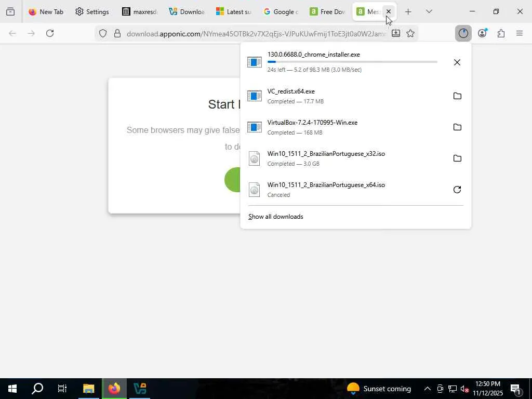Select the 130.0.6688.0_chrome_installer.exe file name

click(313, 55)
